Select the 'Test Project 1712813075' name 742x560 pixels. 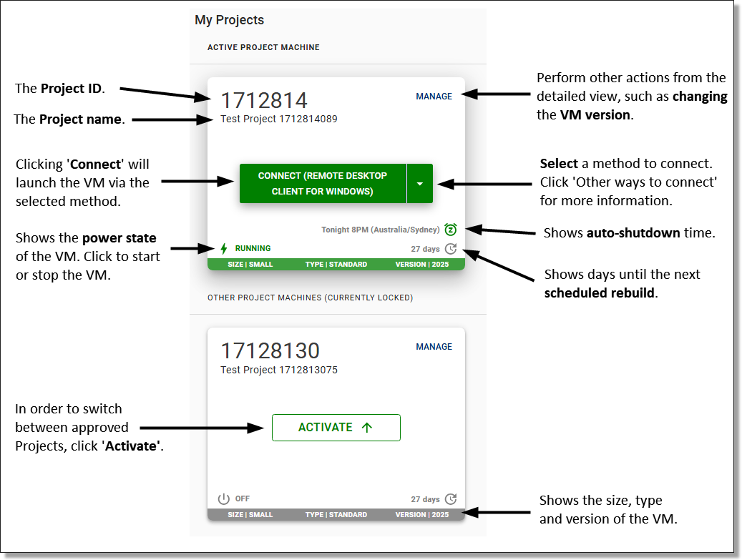tap(278, 370)
